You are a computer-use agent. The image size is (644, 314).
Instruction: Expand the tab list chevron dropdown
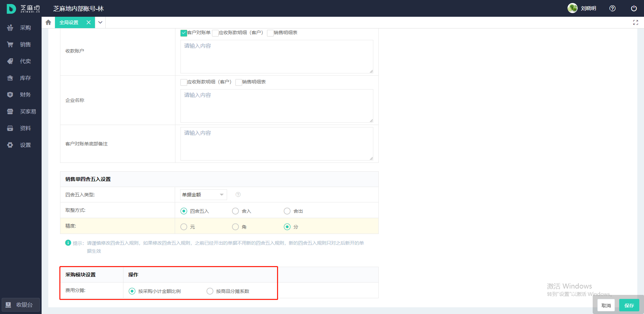tap(100, 22)
